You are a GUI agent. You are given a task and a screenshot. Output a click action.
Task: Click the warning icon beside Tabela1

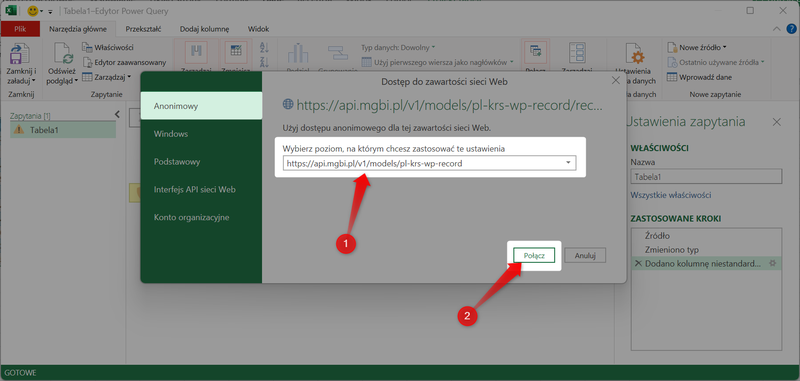[19, 130]
